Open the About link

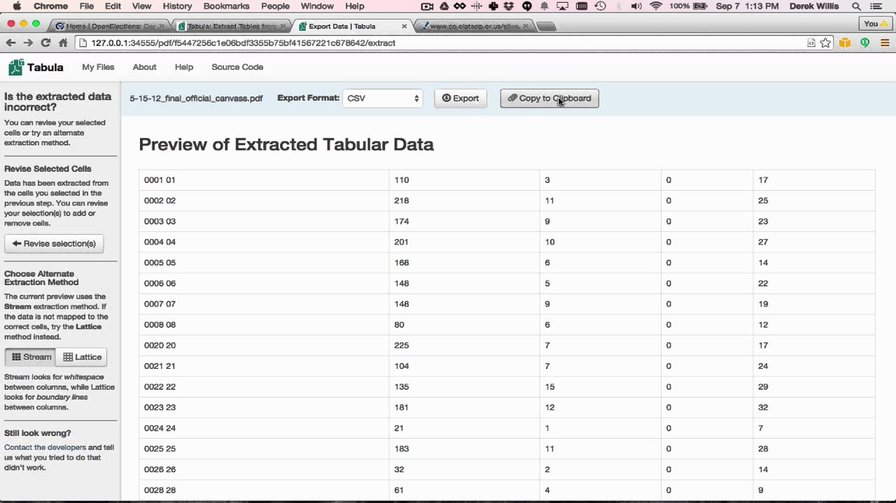tap(144, 67)
